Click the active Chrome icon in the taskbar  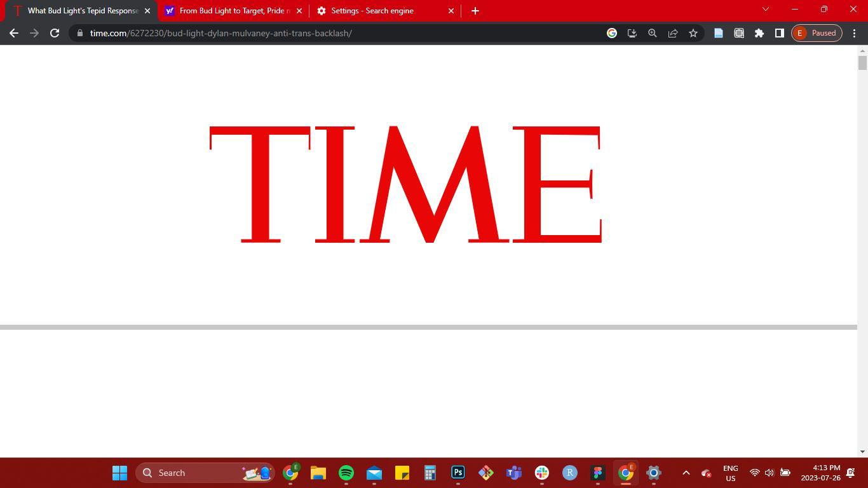[x=626, y=473]
